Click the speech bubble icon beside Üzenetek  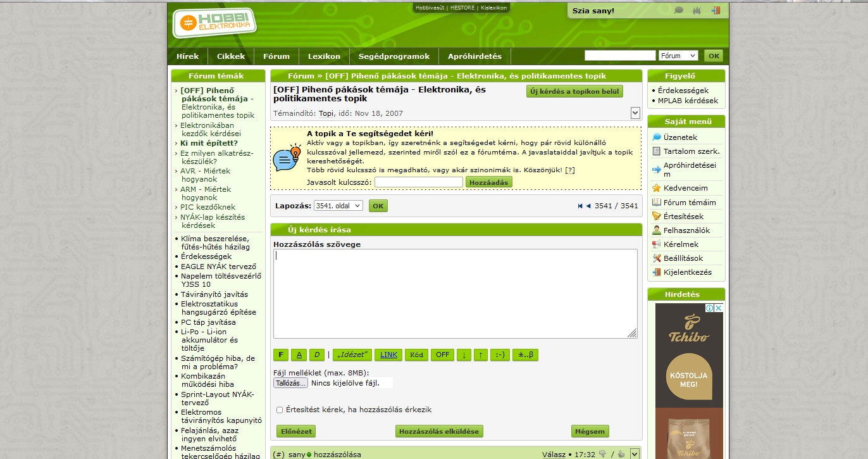pos(657,137)
